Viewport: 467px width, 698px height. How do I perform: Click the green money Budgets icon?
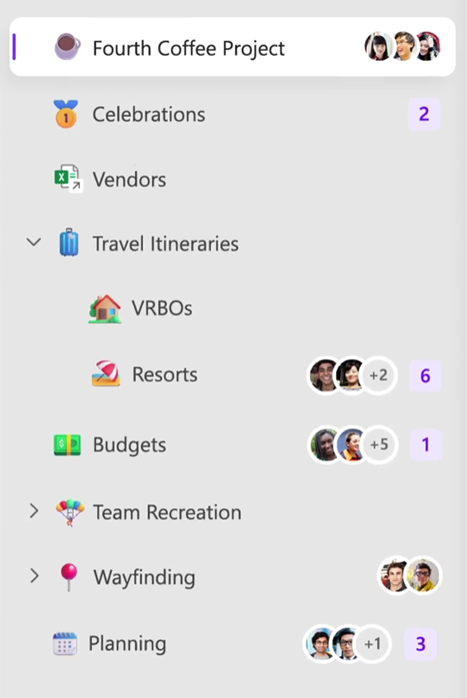[67, 445]
